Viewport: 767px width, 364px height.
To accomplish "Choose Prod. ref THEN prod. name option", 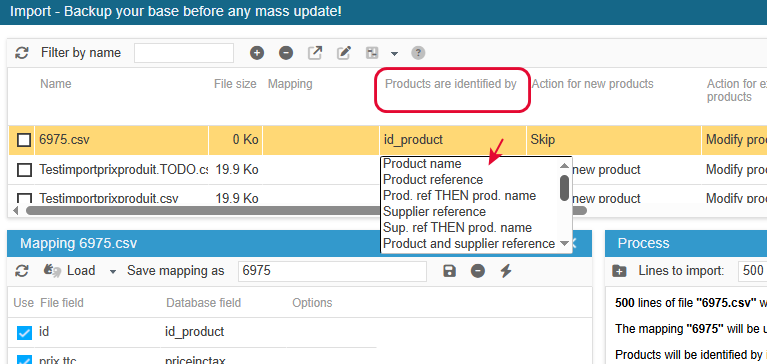I will (x=459, y=196).
